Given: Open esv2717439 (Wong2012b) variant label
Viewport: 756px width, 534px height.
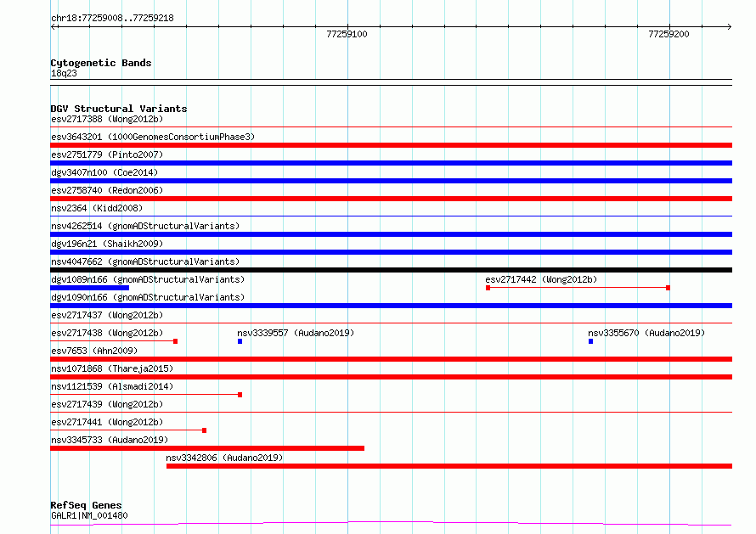Looking at the screenshot, I should click(107, 404).
